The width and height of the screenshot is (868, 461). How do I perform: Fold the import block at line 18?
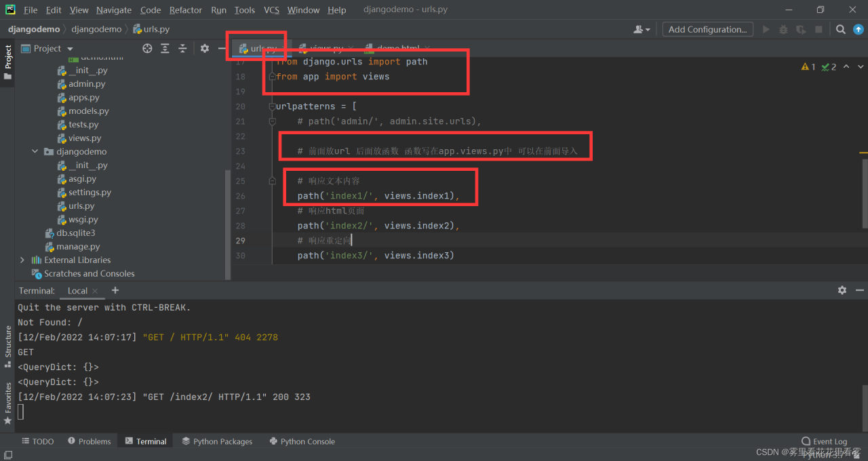coord(272,77)
